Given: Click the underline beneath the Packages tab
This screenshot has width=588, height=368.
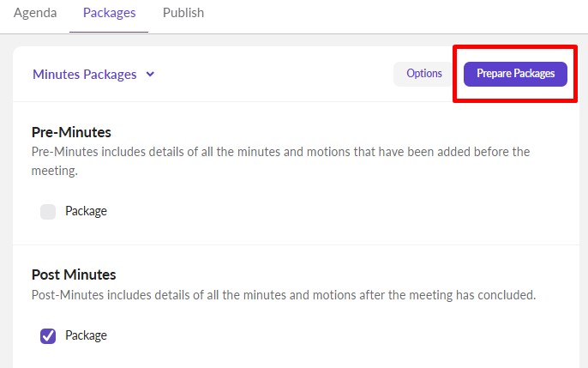Looking at the screenshot, I should (x=109, y=33).
